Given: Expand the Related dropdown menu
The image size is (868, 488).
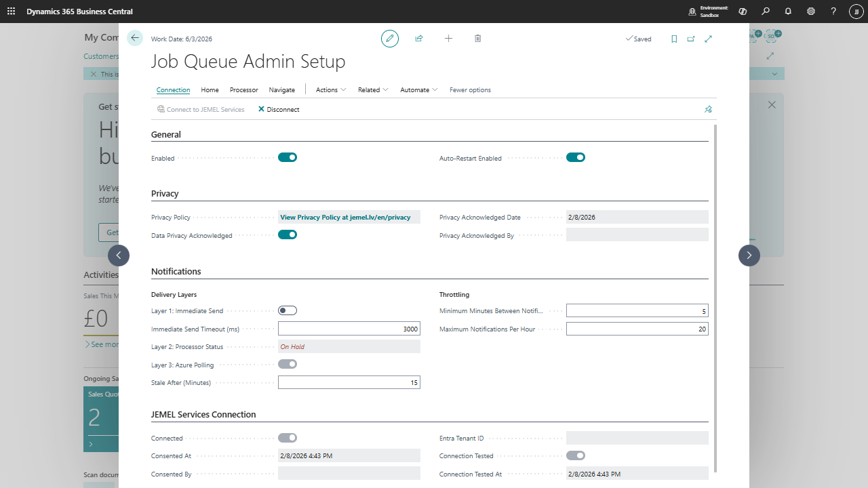Looking at the screenshot, I should 373,89.
